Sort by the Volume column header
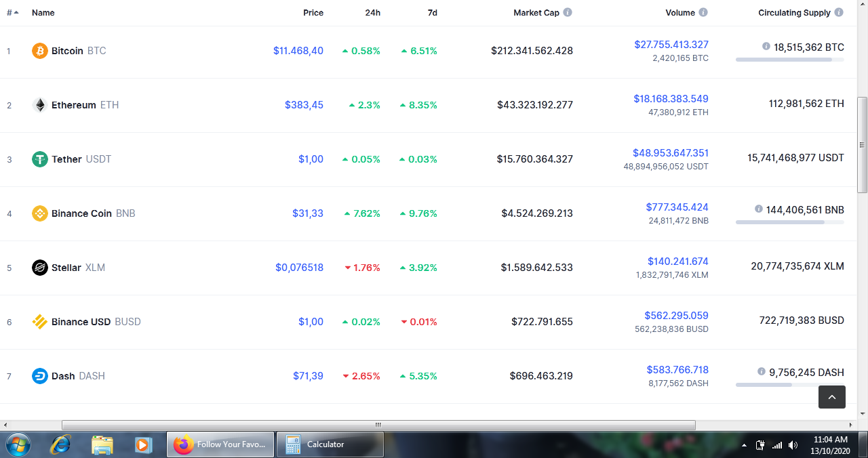 (680, 13)
